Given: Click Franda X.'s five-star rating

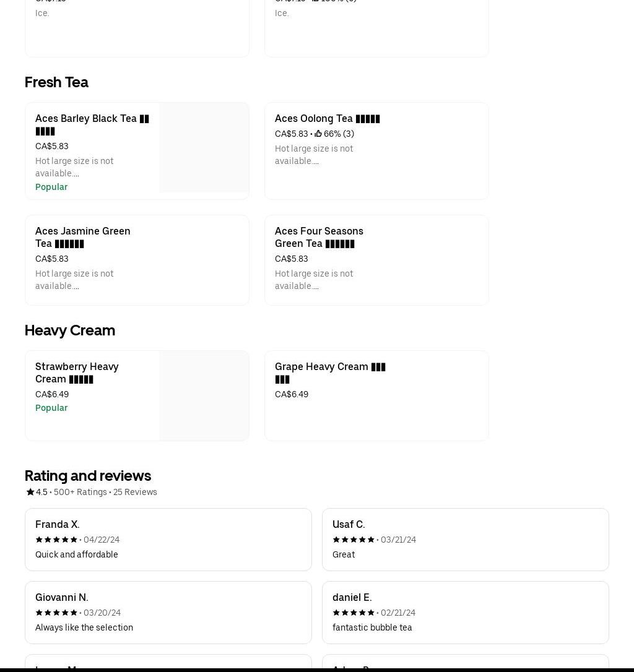Looking at the screenshot, I should click(56, 540).
